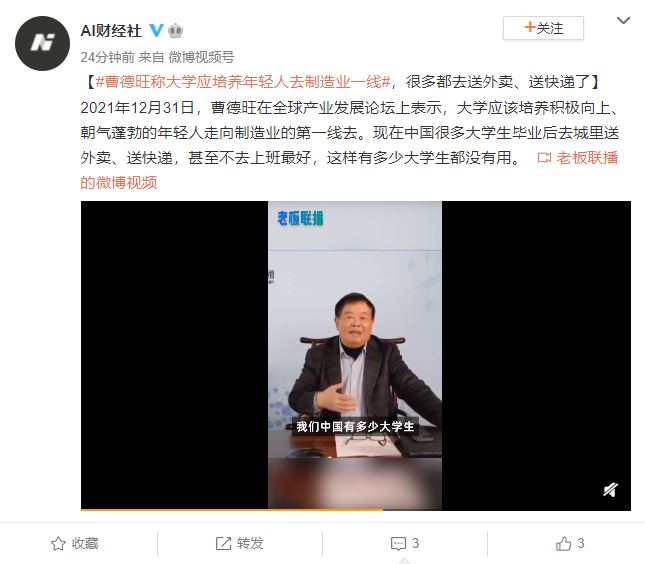Follow the account with +关注 button
Screen dimensions: 645x564
coord(543,28)
